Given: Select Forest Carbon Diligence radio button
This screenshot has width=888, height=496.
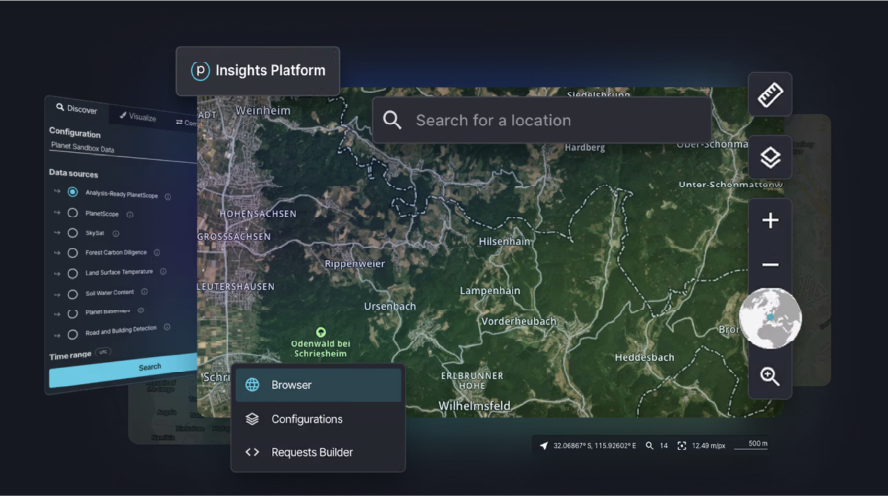Looking at the screenshot, I should (72, 253).
